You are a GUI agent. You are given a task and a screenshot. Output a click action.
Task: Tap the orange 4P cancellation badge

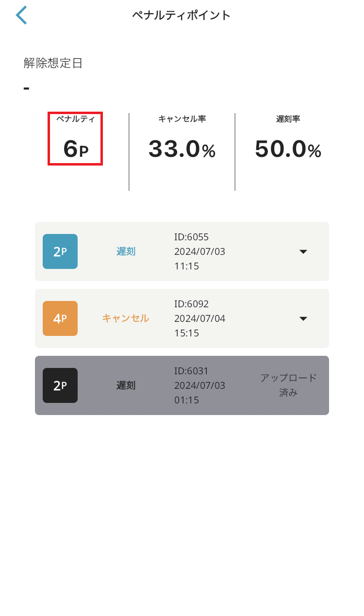60,318
